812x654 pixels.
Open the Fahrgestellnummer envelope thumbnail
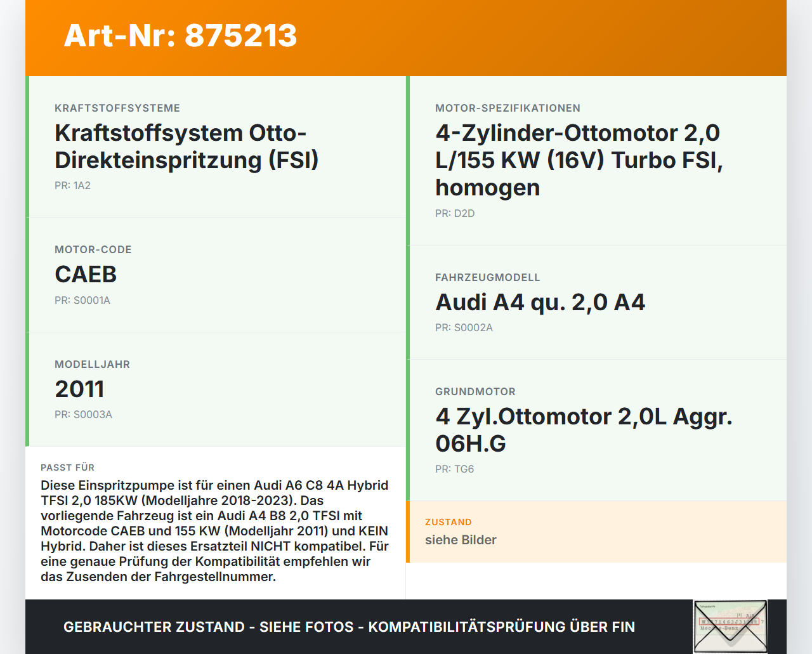coord(730,626)
